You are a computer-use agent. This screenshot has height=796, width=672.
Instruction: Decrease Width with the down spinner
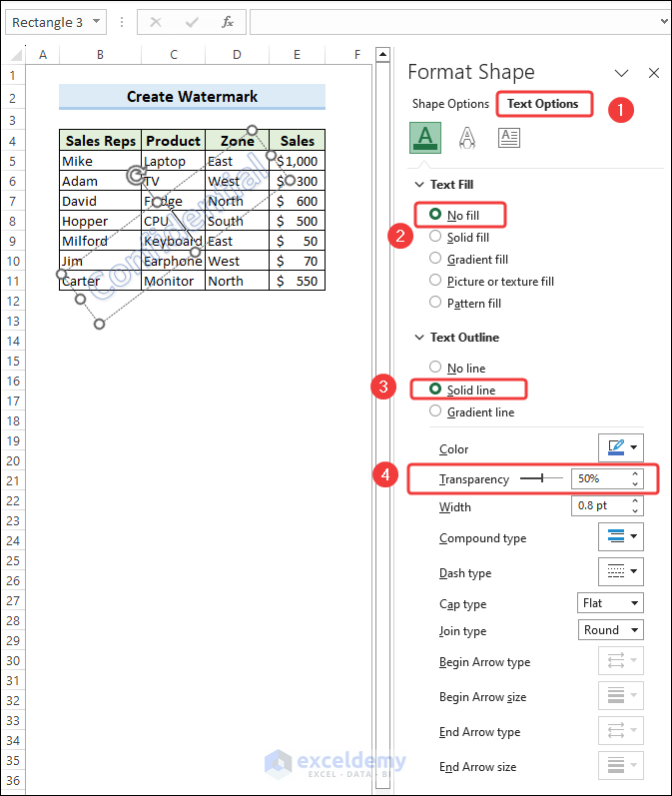point(635,510)
